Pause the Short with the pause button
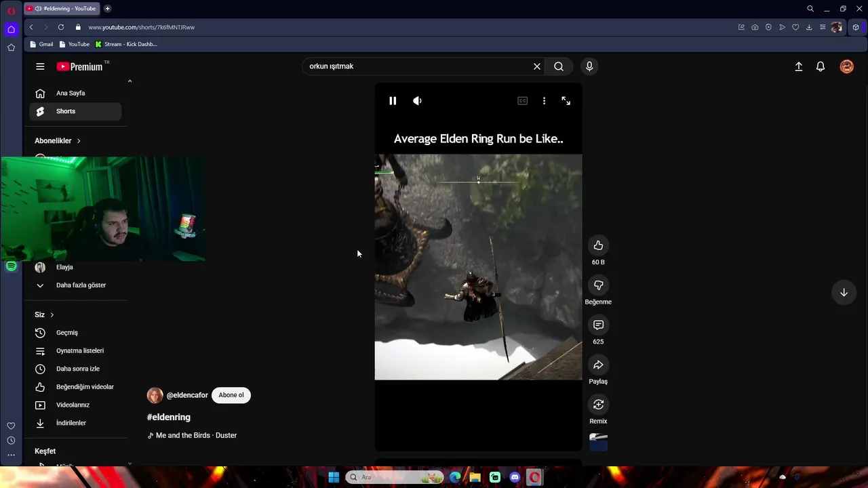Viewport: 868px width, 488px height. 393,101
